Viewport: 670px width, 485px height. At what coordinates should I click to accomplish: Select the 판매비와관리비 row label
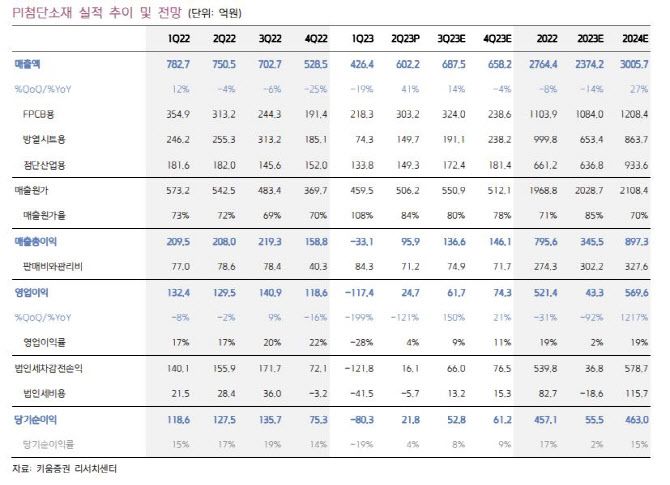54,267
